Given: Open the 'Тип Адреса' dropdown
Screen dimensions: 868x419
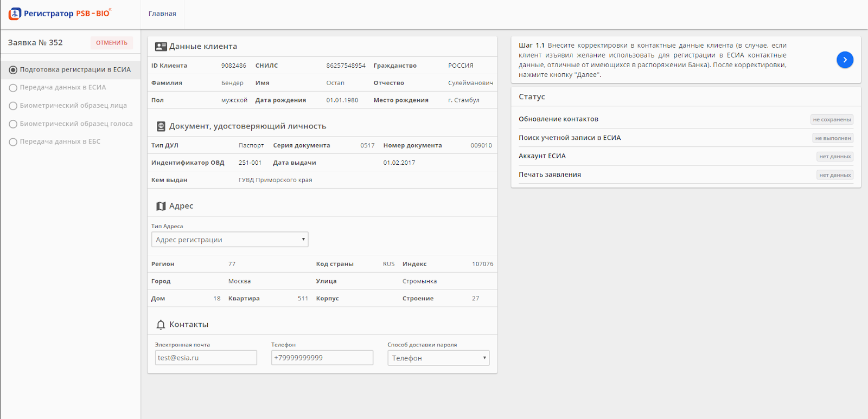Looking at the screenshot, I should [x=229, y=240].
